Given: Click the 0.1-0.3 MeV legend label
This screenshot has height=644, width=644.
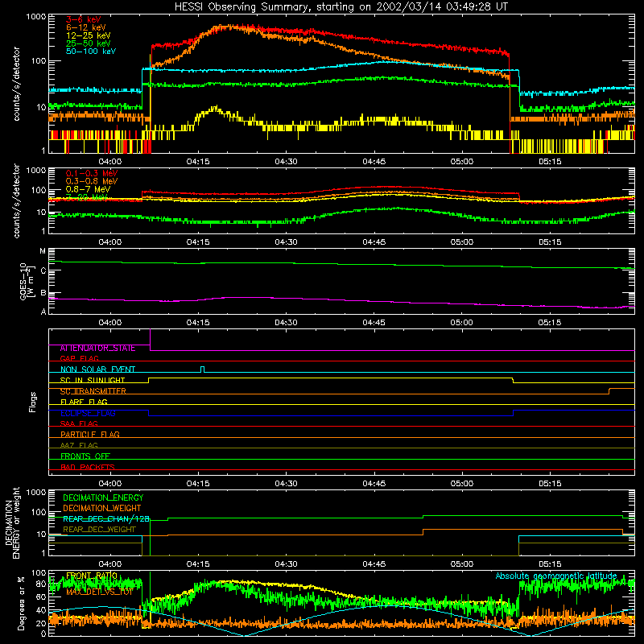Looking at the screenshot, I should click(92, 173).
